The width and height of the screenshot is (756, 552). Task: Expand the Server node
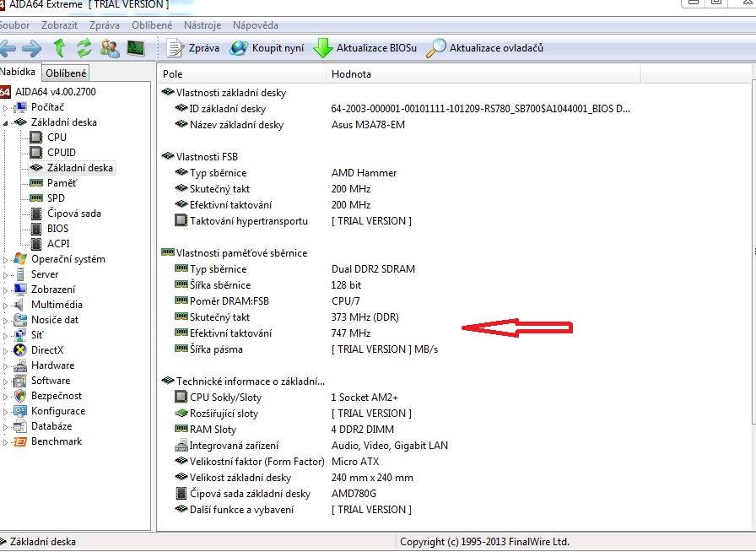[5, 275]
